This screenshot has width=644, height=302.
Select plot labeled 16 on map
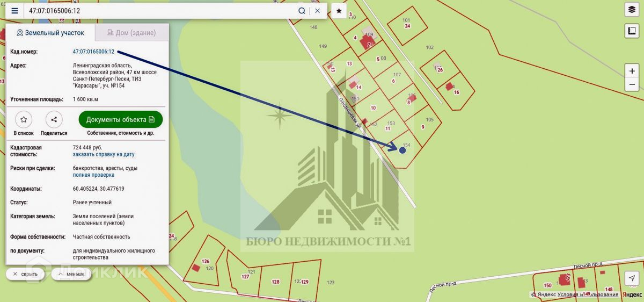click(457, 92)
